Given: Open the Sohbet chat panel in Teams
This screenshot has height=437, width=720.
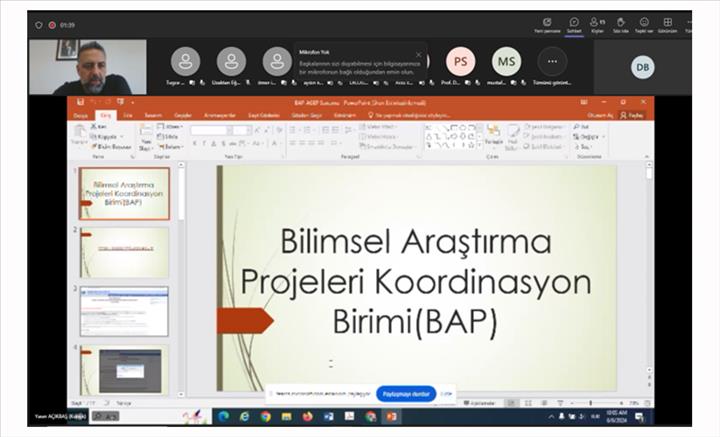Looking at the screenshot, I should tap(574, 23).
